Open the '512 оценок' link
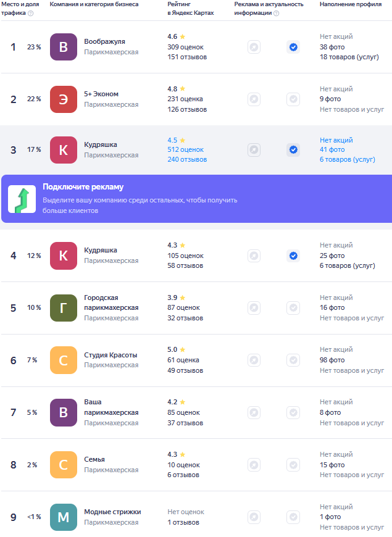The height and width of the screenshot is (537, 392). [185, 149]
